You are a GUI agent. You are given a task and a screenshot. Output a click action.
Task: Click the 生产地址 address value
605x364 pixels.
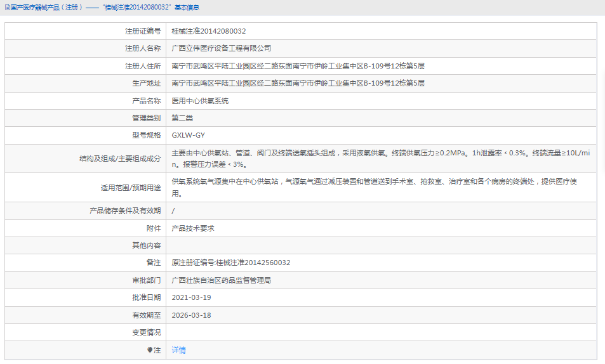[x=298, y=83]
